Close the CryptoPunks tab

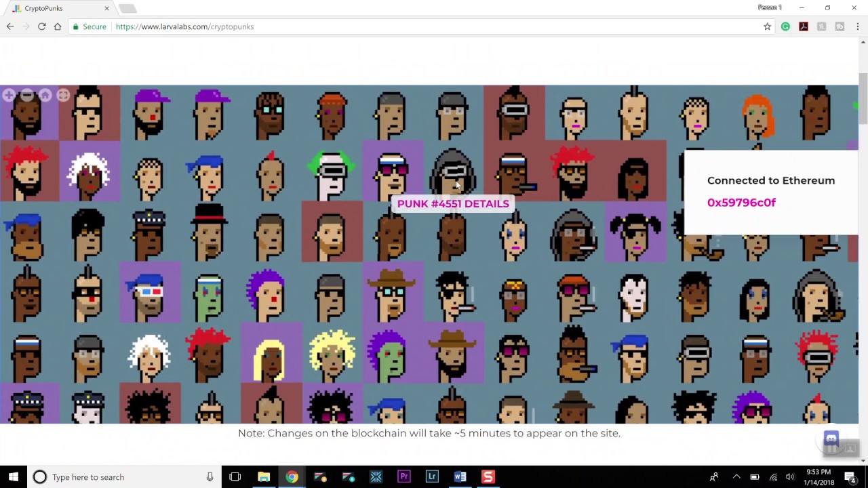(106, 8)
